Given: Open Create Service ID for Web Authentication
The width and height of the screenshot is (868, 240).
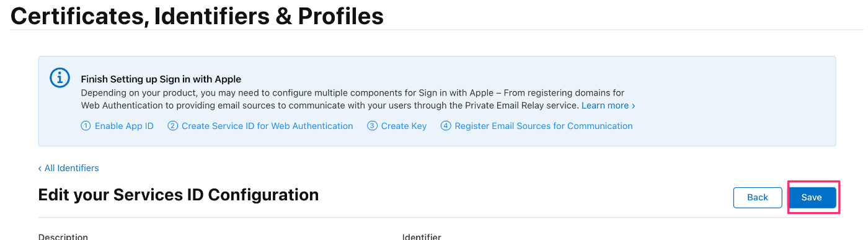Looking at the screenshot, I should (267, 126).
